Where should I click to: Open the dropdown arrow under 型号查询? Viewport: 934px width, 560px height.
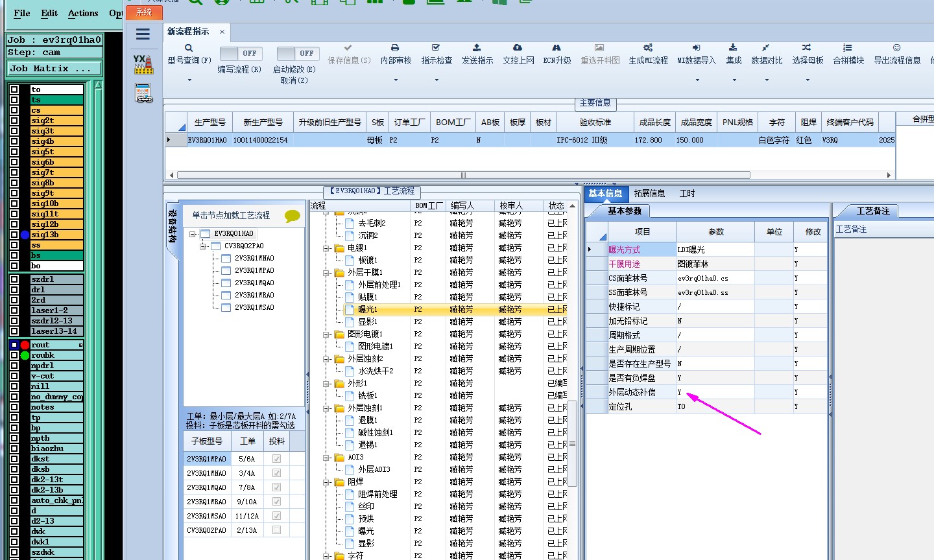(189, 80)
